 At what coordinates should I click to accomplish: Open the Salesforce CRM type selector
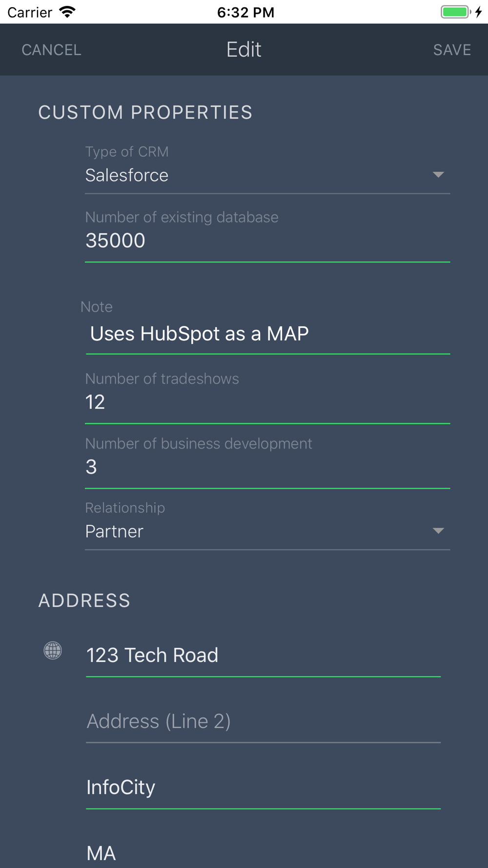pyautogui.click(x=254, y=175)
